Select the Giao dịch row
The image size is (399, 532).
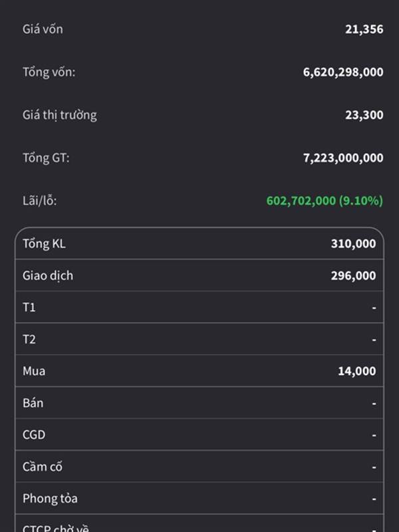199,276
